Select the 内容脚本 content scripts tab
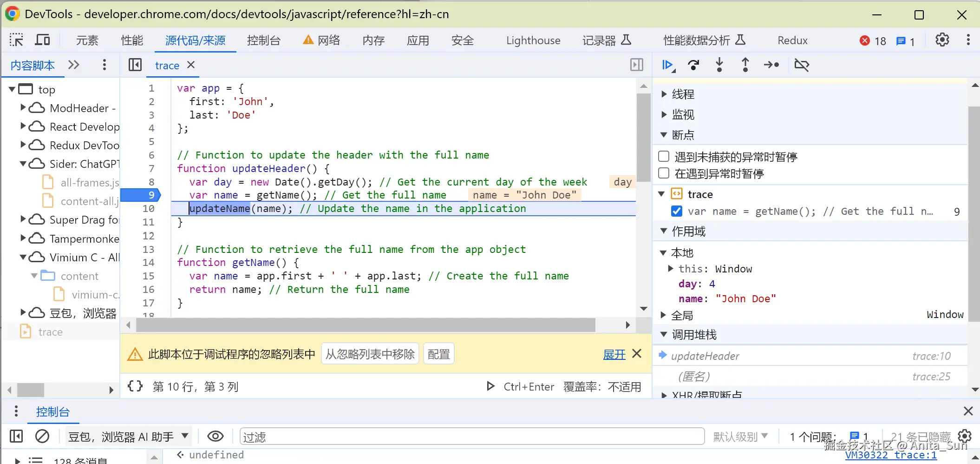 pyautogui.click(x=33, y=65)
